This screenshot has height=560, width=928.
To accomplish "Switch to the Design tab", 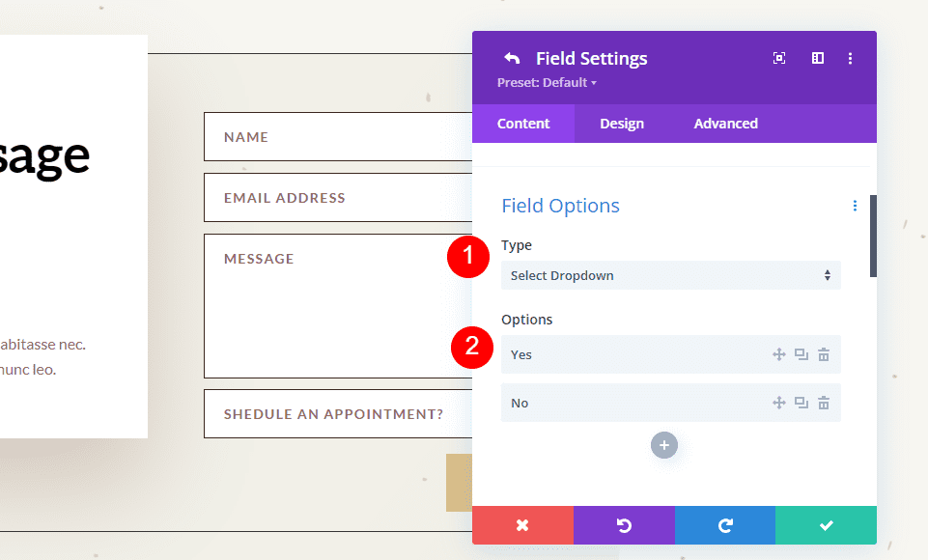I will pyautogui.click(x=621, y=123).
